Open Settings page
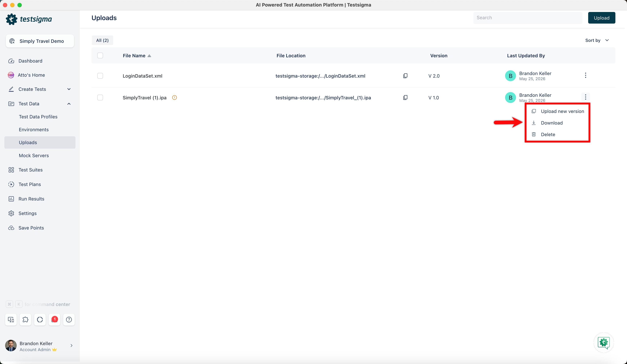 (27, 213)
